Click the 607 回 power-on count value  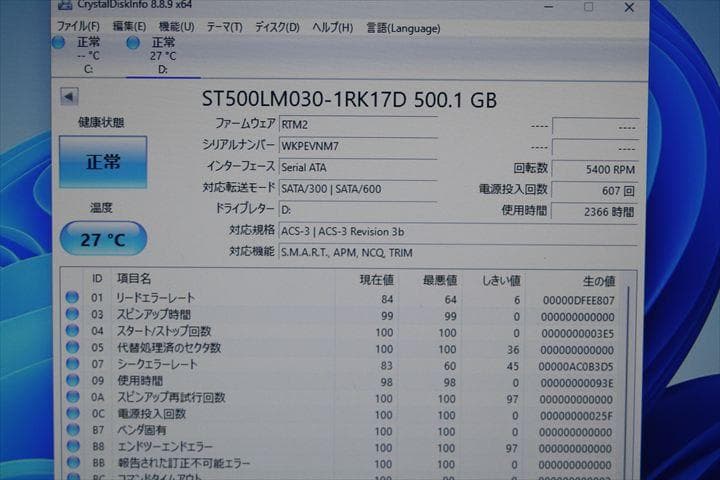(x=595, y=191)
